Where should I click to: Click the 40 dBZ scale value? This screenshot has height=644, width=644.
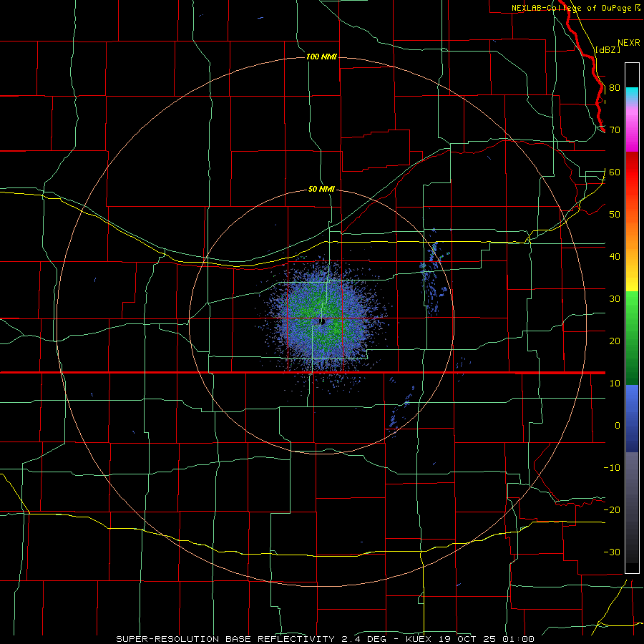pyautogui.click(x=615, y=257)
